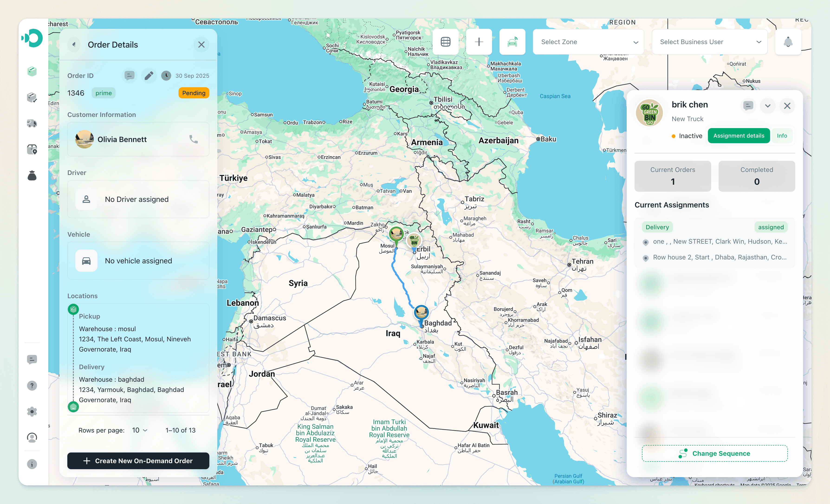Screen dimensions: 830x504
Task: Open the vehicle tracking car icon
Action: pos(512,42)
